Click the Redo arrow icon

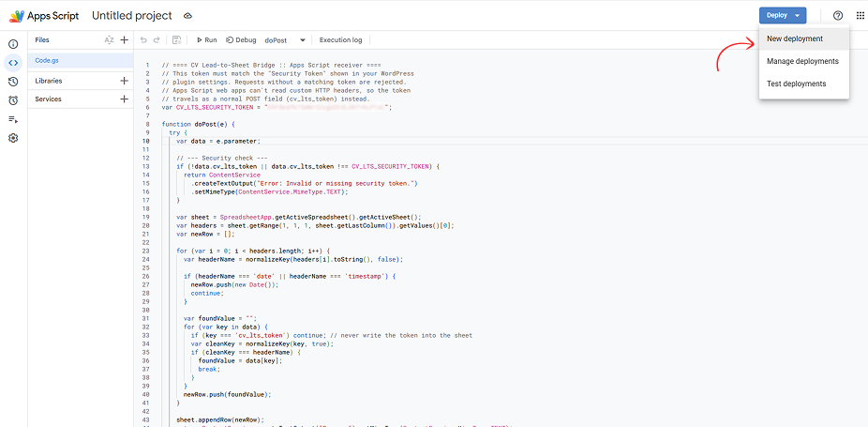tap(157, 40)
